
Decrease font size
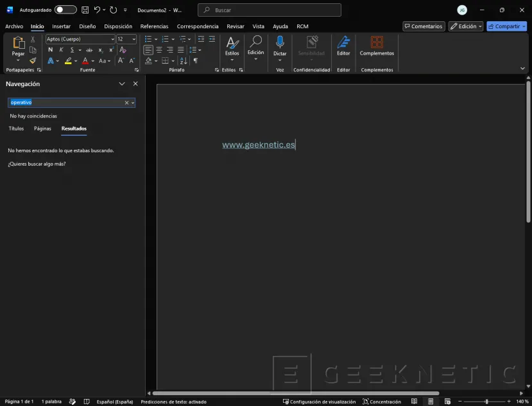click(132, 60)
